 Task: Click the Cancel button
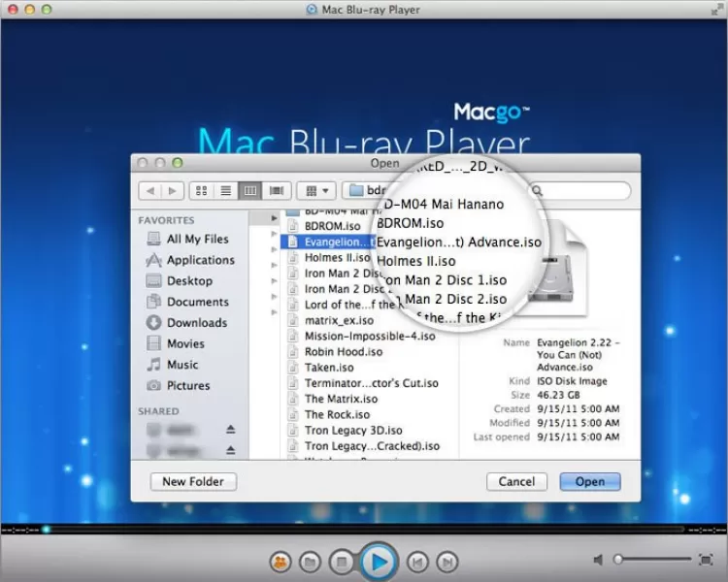pyautogui.click(x=516, y=482)
